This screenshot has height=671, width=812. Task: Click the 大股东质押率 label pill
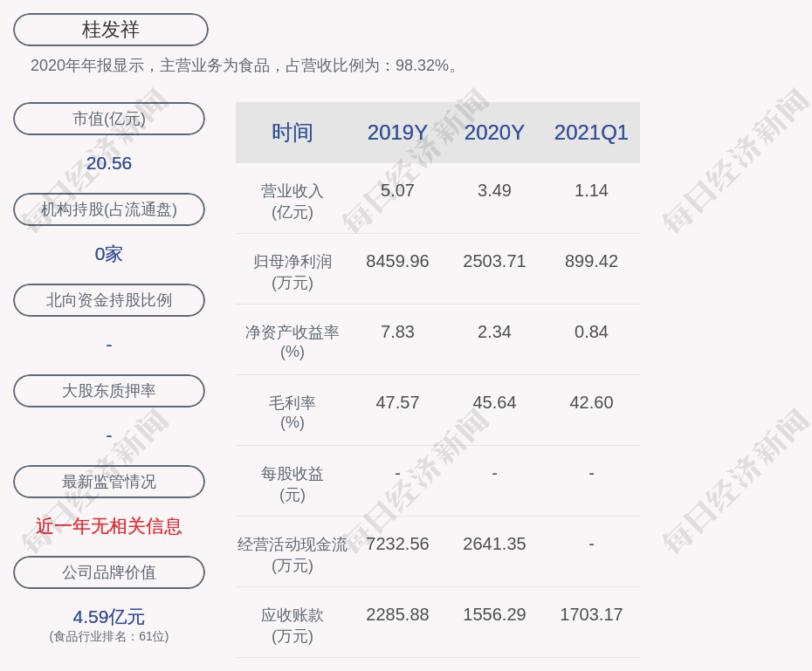click(x=109, y=391)
